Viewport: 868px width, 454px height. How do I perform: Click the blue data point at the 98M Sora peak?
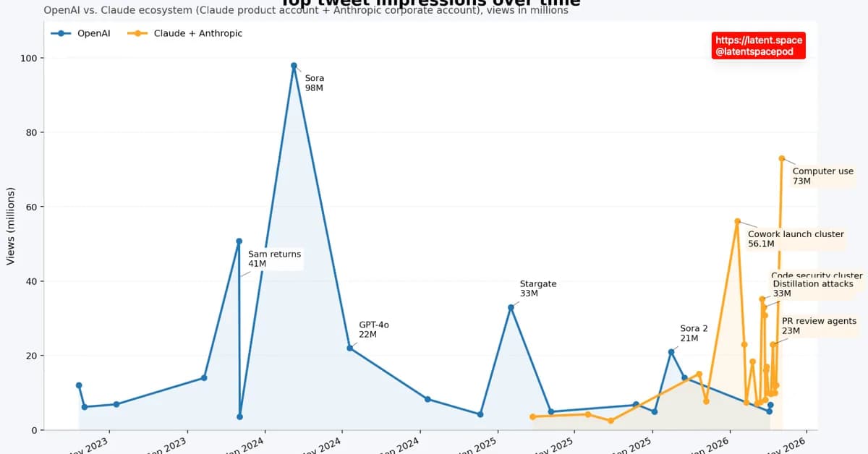click(x=294, y=66)
